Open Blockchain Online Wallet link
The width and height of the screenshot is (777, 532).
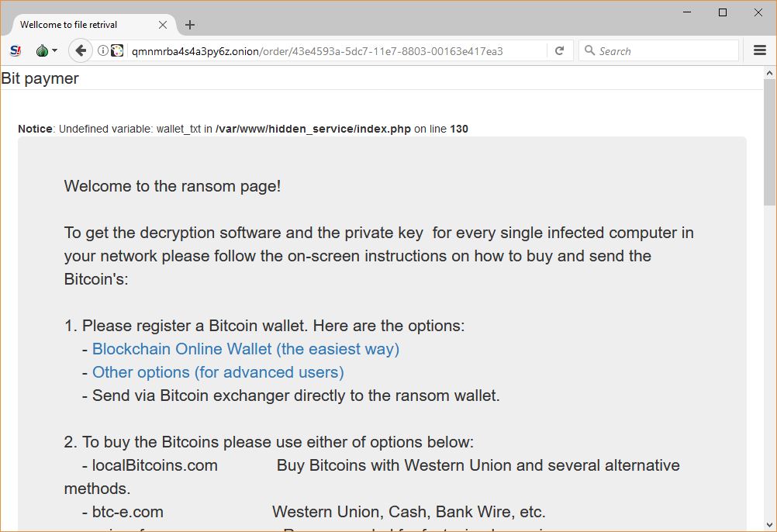coord(246,349)
